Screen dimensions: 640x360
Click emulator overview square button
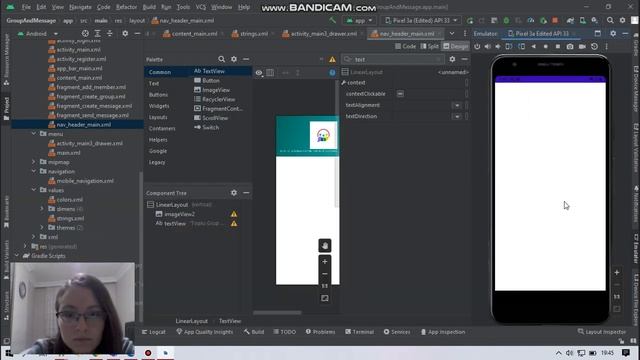558,47
